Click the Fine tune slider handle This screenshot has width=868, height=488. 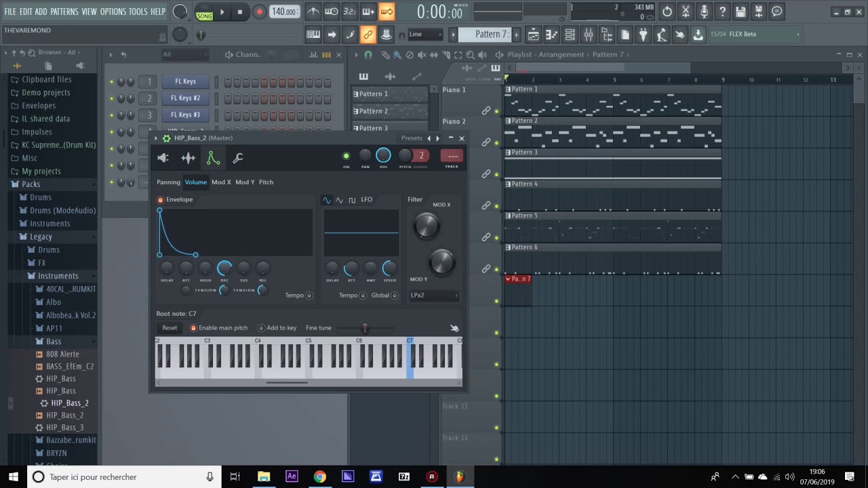click(x=365, y=329)
